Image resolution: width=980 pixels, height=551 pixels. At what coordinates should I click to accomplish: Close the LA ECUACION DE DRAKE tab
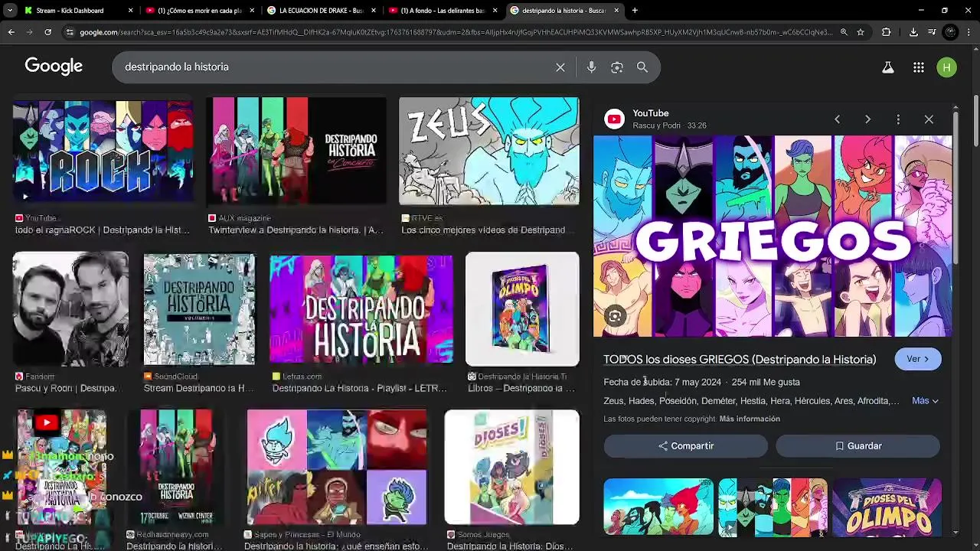(x=373, y=11)
